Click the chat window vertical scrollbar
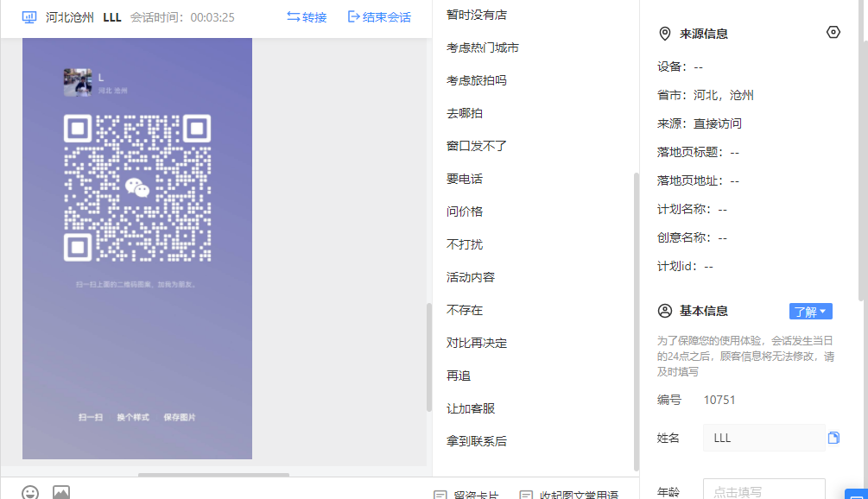This screenshot has width=868, height=499. 428,357
